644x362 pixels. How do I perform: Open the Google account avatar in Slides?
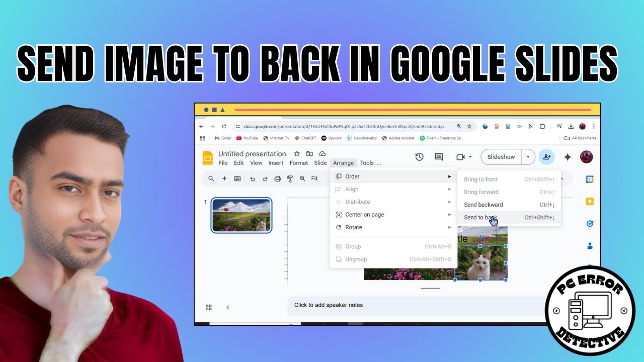click(586, 157)
